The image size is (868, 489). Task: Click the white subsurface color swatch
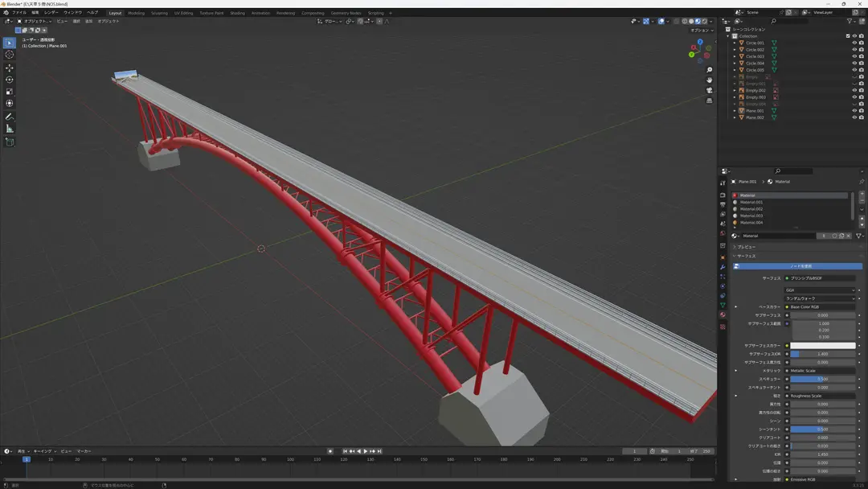pos(823,346)
